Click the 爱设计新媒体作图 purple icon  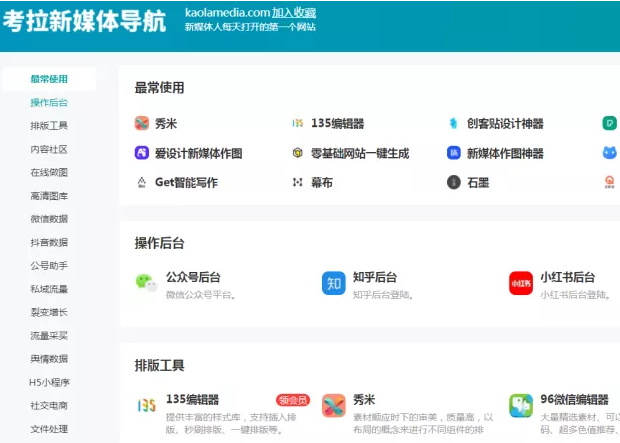coord(142,153)
